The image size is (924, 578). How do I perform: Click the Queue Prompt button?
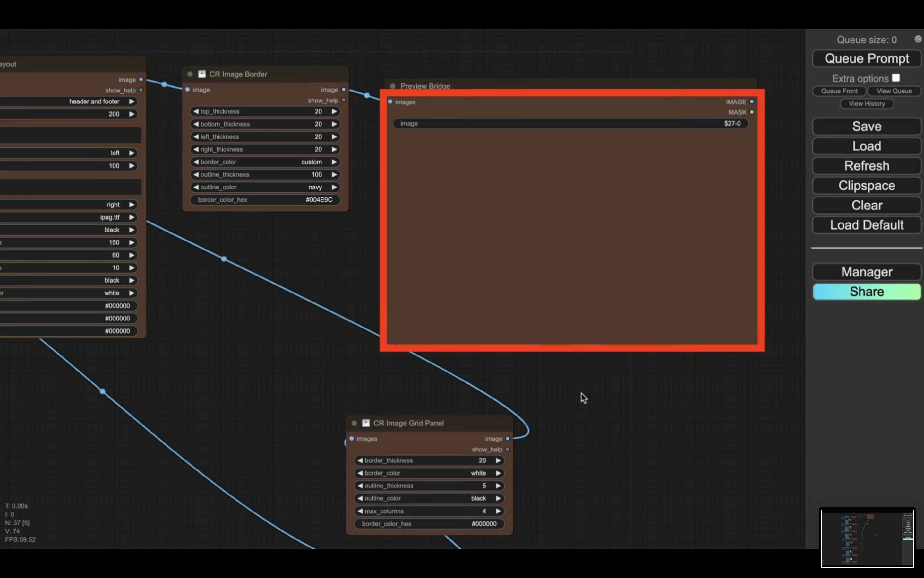[x=867, y=58]
